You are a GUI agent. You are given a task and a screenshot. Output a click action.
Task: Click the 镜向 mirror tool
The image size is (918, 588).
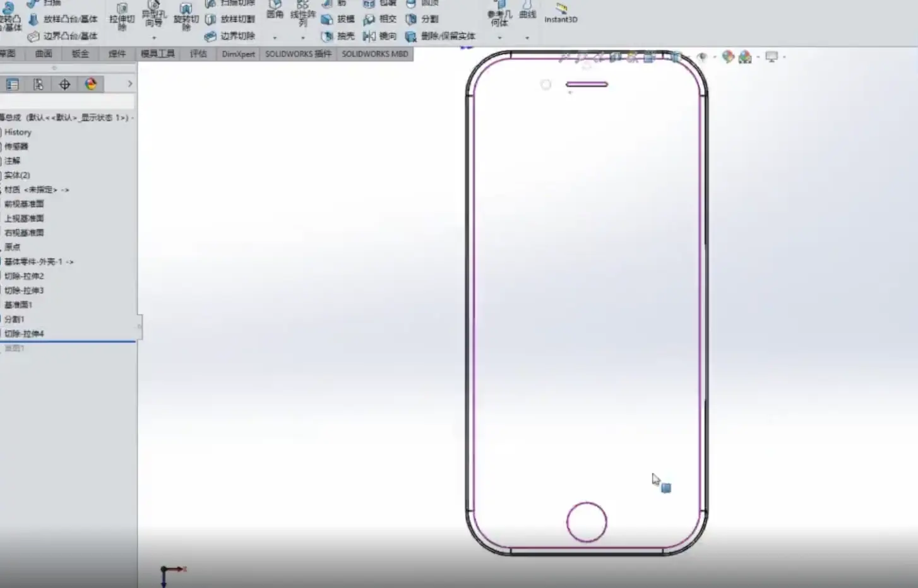tap(380, 37)
